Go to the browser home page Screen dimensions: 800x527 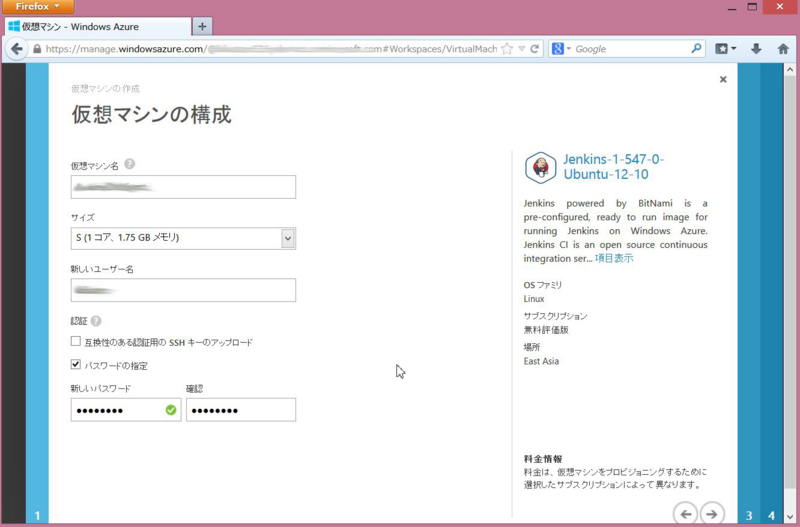pyautogui.click(x=783, y=49)
